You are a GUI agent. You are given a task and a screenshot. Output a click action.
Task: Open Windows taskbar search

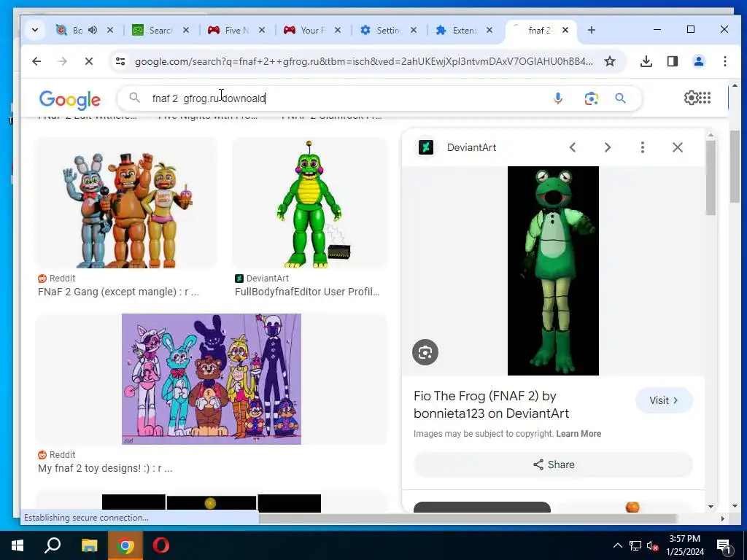53,545
